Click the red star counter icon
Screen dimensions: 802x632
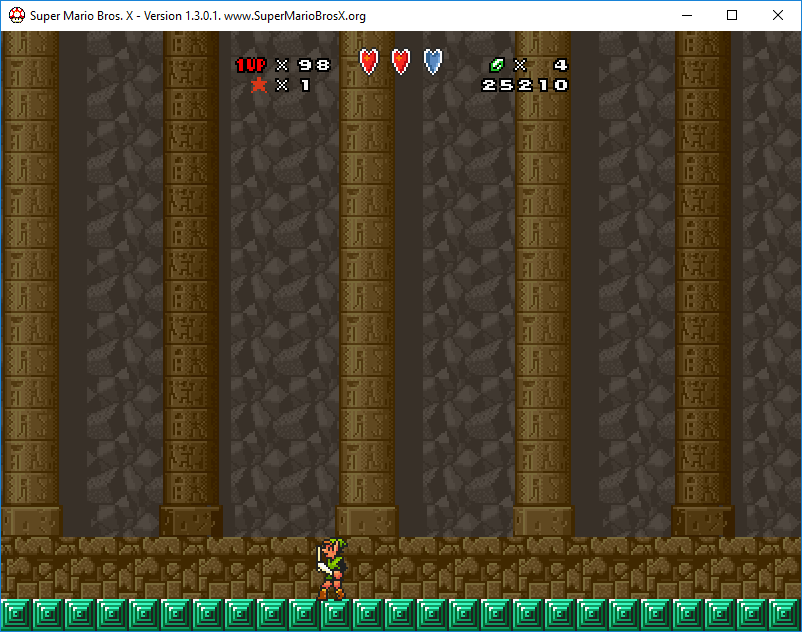pos(259,85)
